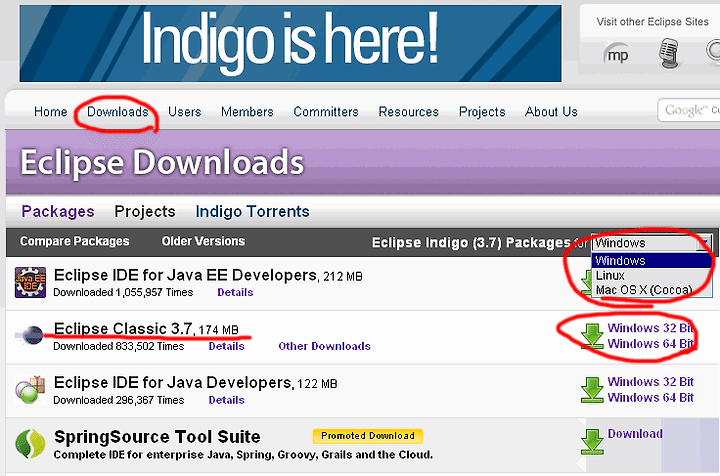The width and height of the screenshot is (720, 476).
Task: Open the Users menu item
Action: [x=185, y=112]
